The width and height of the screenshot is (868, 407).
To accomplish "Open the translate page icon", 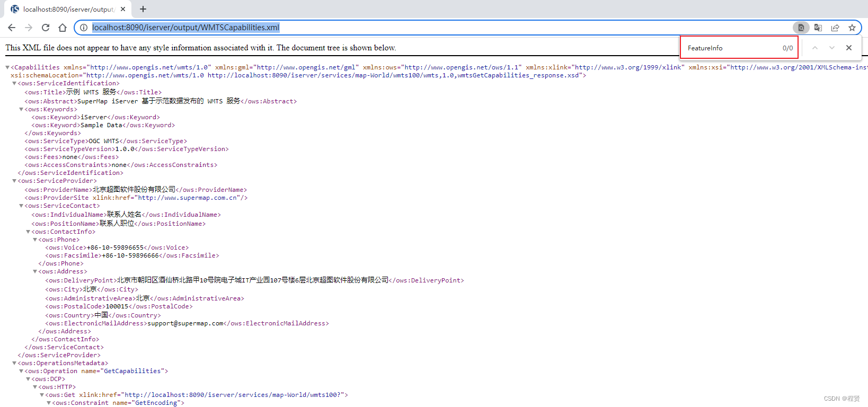I will pos(818,28).
